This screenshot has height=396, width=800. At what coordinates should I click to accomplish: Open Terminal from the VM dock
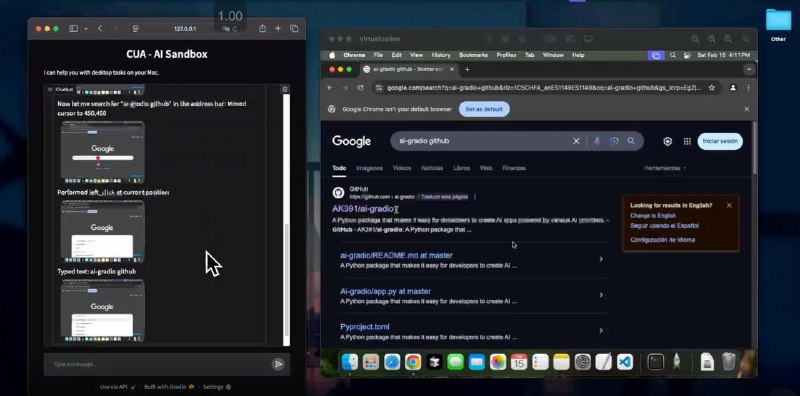(656, 362)
